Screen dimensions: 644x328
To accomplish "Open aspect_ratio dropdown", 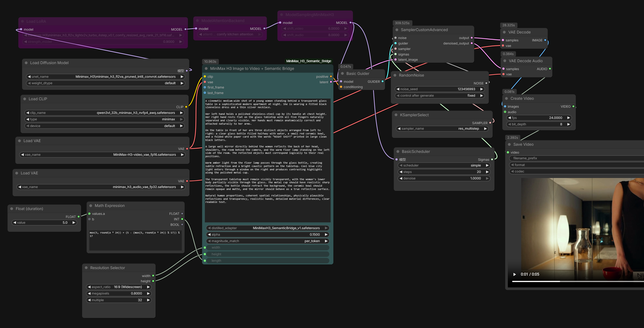I will coord(119,287).
